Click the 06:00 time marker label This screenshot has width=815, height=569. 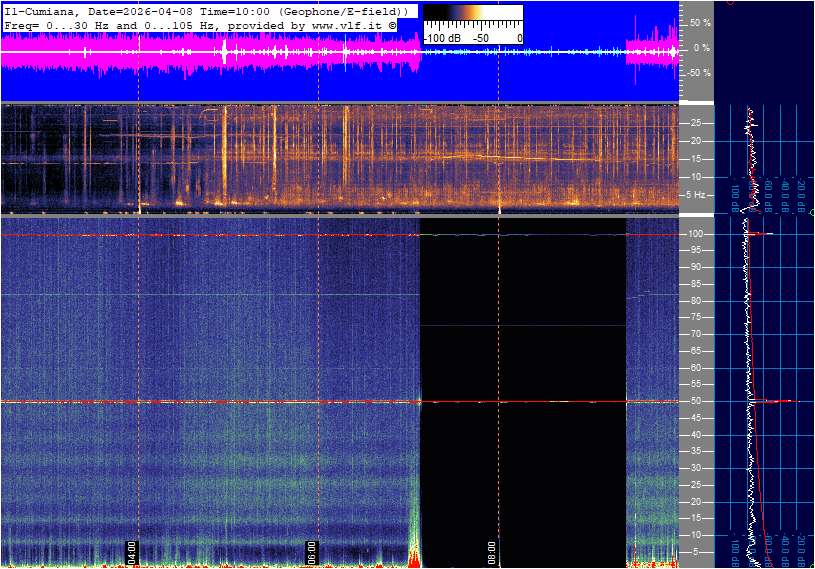(x=311, y=553)
